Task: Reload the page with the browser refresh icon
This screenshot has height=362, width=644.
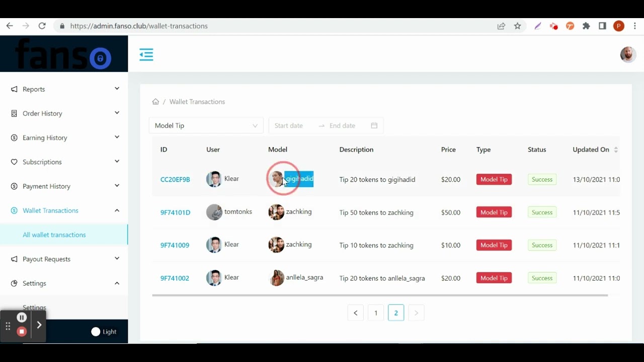Action: (x=42, y=26)
